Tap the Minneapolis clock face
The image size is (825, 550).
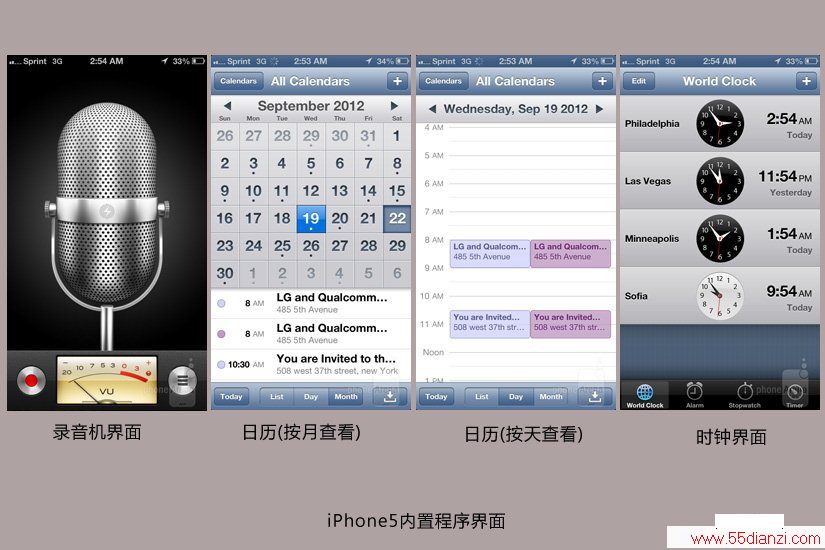click(x=720, y=238)
